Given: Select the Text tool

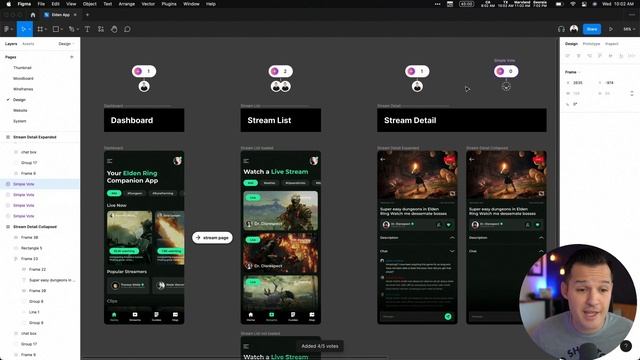Looking at the screenshot, I should click(87, 29).
